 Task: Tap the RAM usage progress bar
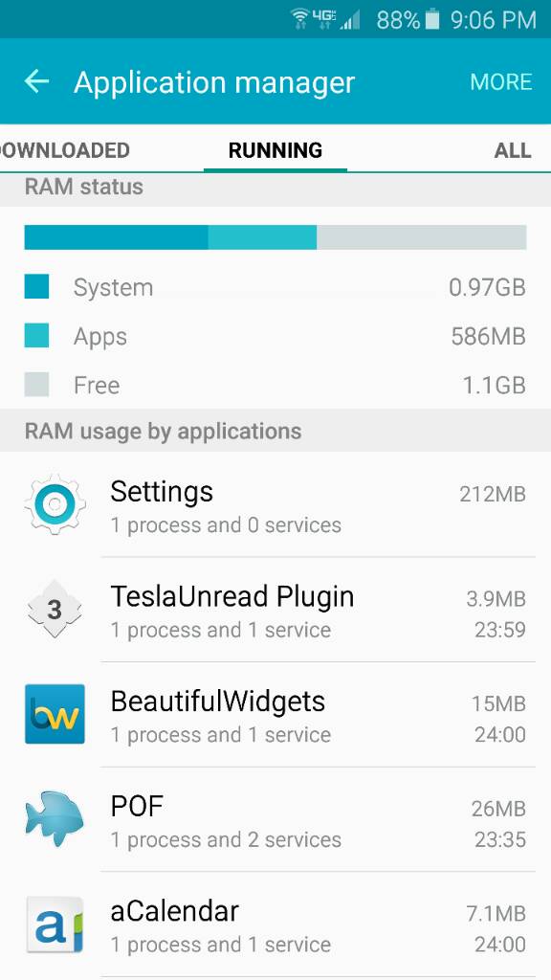[x=275, y=237]
